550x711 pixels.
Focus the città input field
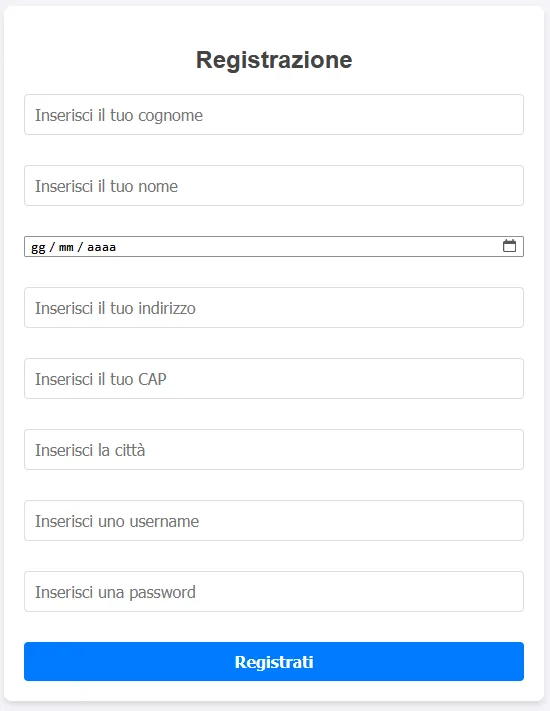click(x=274, y=449)
